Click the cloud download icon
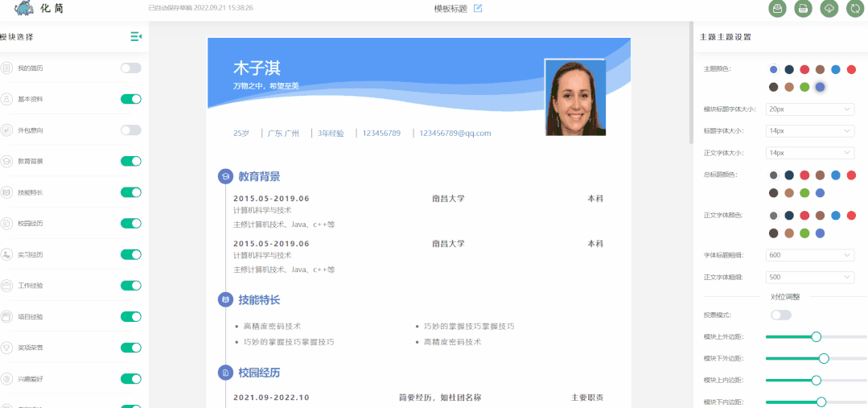Image resolution: width=868 pixels, height=408 pixels. click(x=829, y=8)
